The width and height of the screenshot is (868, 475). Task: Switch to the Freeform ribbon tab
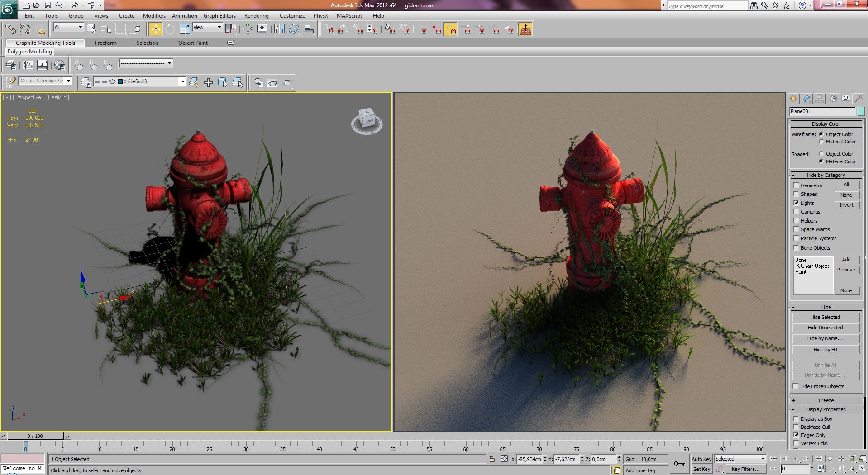pos(105,43)
